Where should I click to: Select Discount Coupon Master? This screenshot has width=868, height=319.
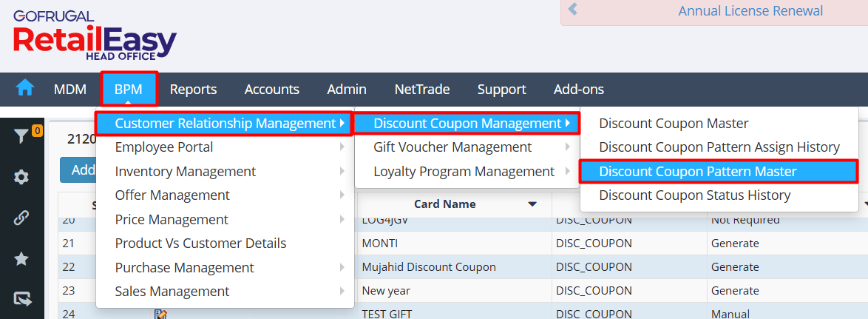click(719, 124)
